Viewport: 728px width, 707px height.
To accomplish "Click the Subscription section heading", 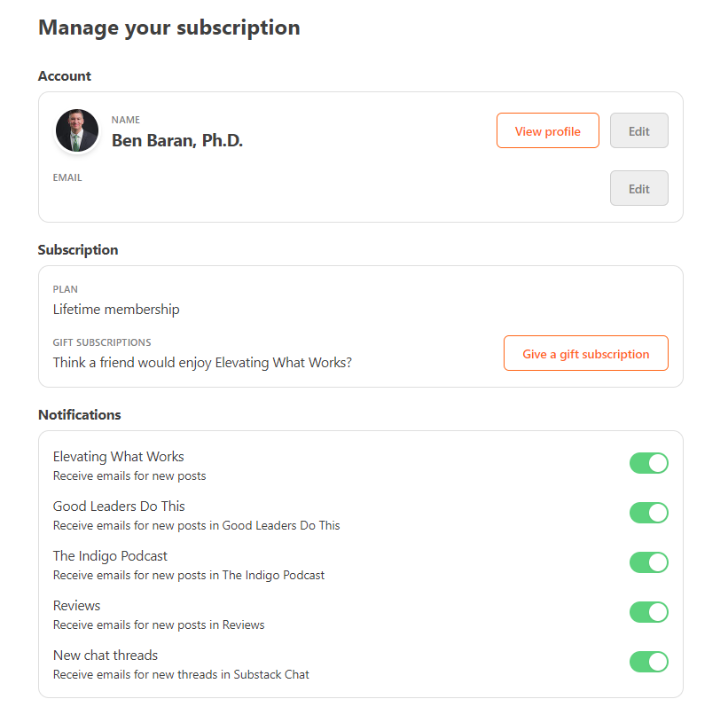I will point(77,250).
